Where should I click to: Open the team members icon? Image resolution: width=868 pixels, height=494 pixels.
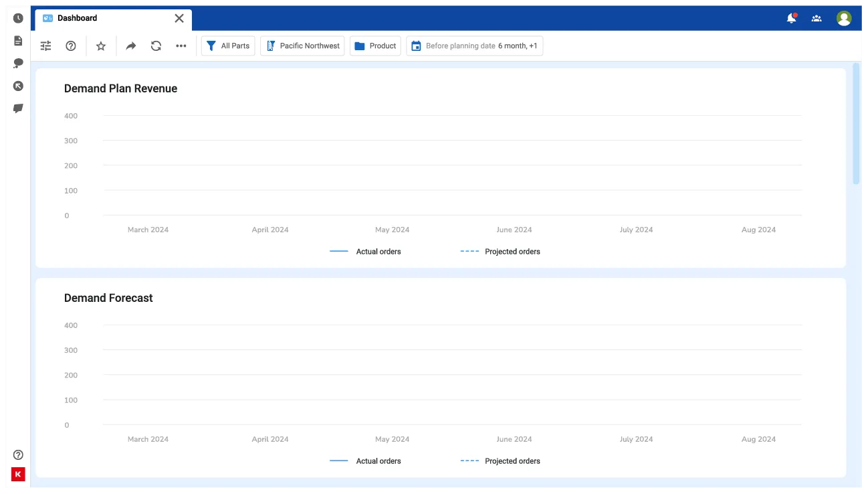click(817, 18)
